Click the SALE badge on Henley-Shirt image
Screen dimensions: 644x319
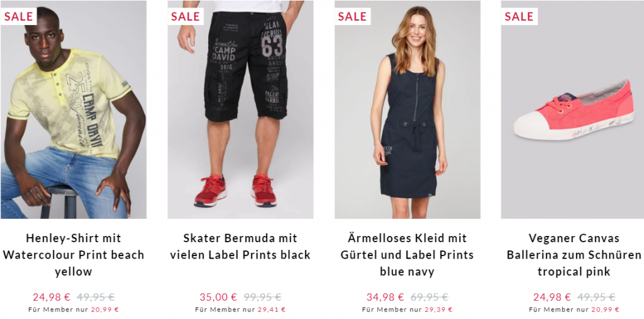coord(18,16)
